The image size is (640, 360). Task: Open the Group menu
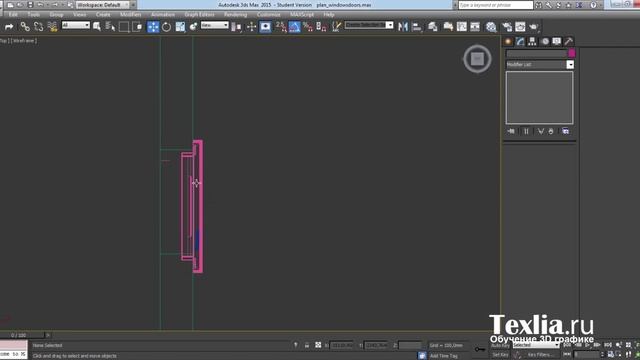pos(56,15)
